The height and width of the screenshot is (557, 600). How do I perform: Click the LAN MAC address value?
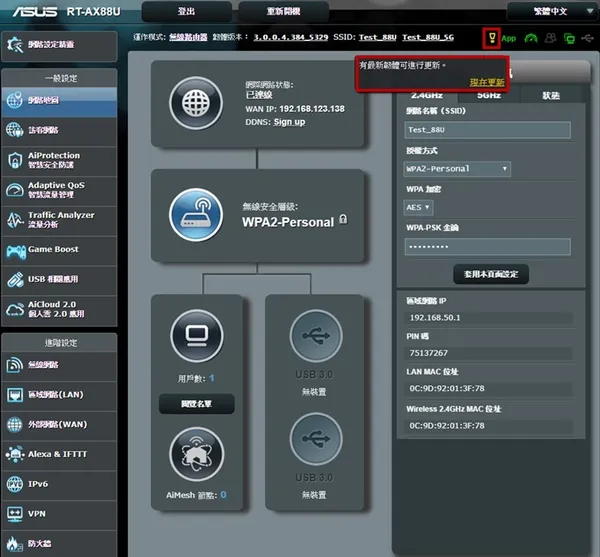(447, 389)
